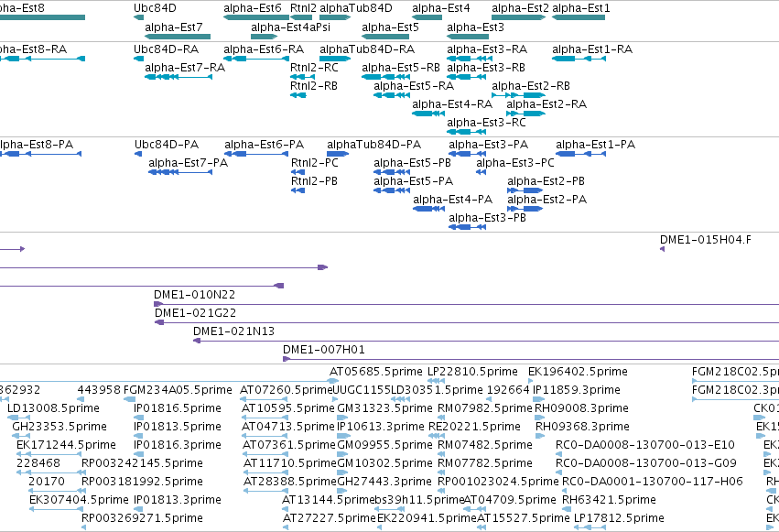Image resolution: width=779 pixels, height=532 pixels.
Task: Select protein alpha-Est6-PA
Action: [264, 145]
